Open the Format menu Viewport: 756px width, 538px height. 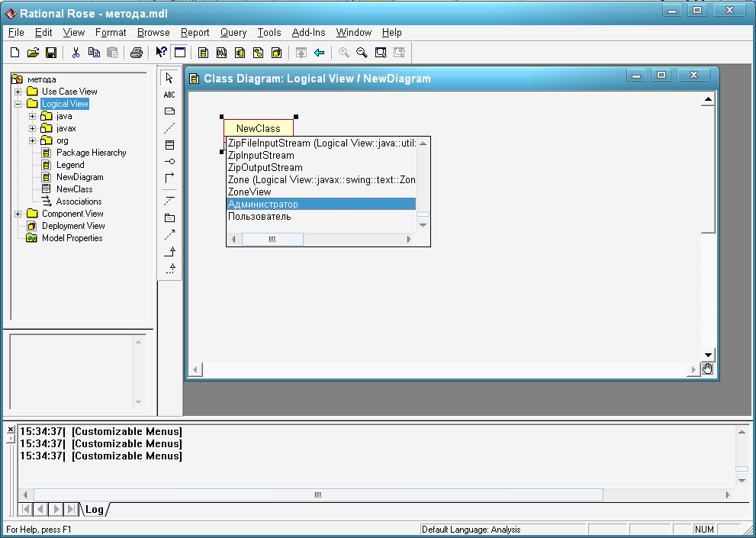point(111,32)
